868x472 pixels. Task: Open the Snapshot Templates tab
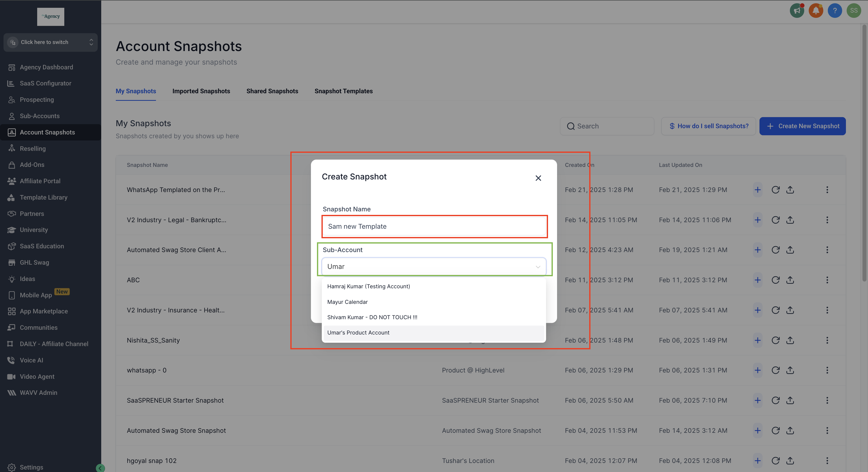[x=343, y=91]
